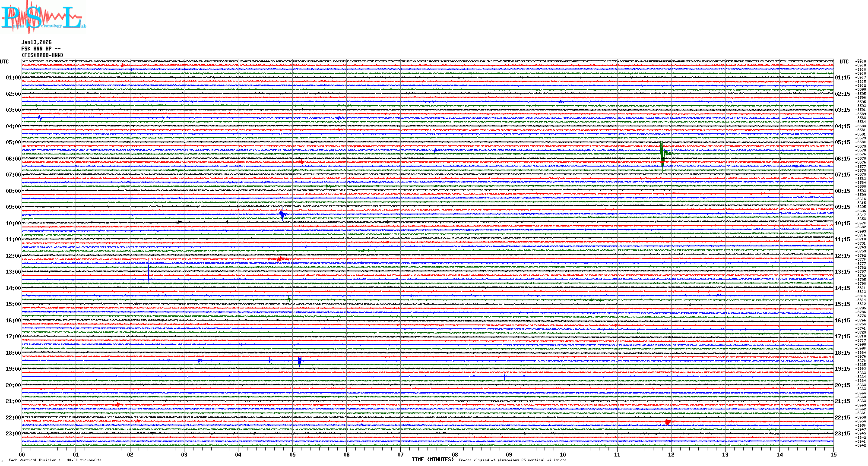
Task: Click the blue seismic burst on 09:15 trace
Action: [282, 214]
